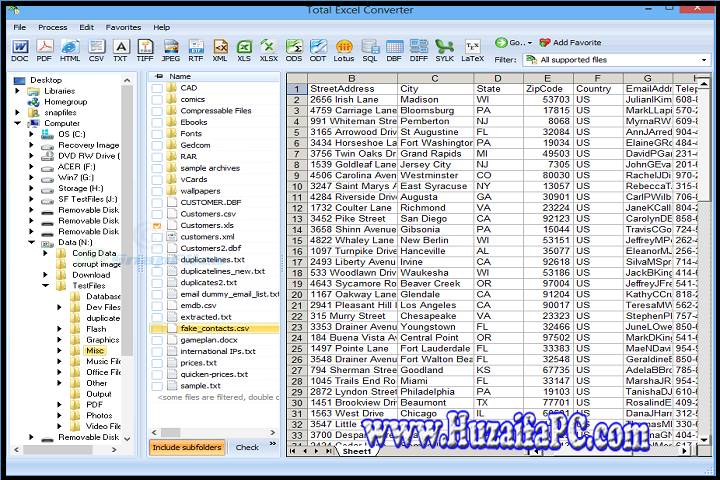The width and height of the screenshot is (720, 480).
Task: Collapse the TestFiles folder node
Action: click(x=45, y=285)
